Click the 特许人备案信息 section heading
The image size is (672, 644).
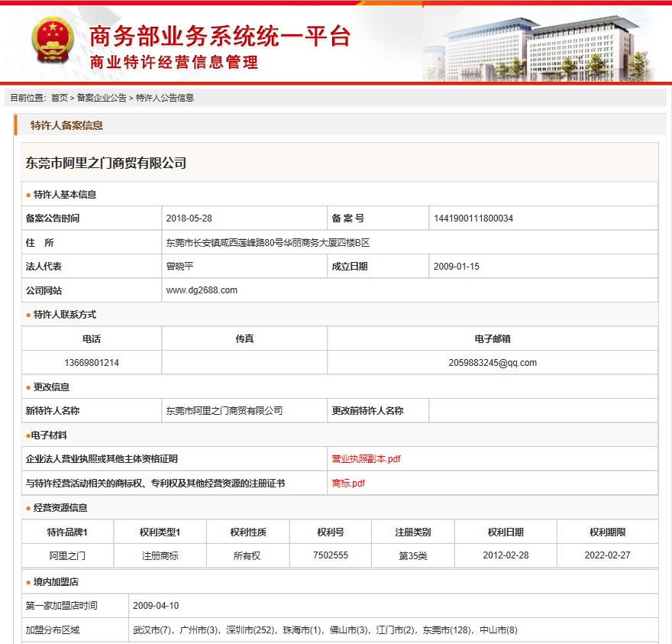pyautogui.click(x=66, y=125)
